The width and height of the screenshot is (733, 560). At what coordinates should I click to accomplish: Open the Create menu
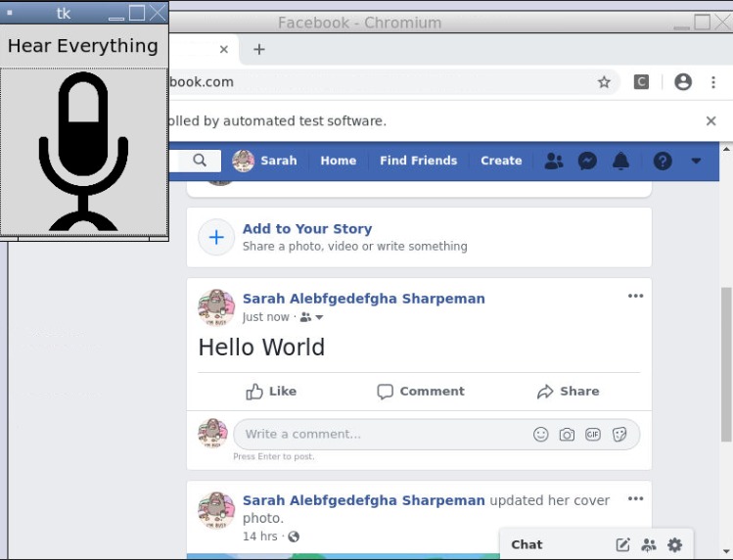pyautogui.click(x=501, y=161)
